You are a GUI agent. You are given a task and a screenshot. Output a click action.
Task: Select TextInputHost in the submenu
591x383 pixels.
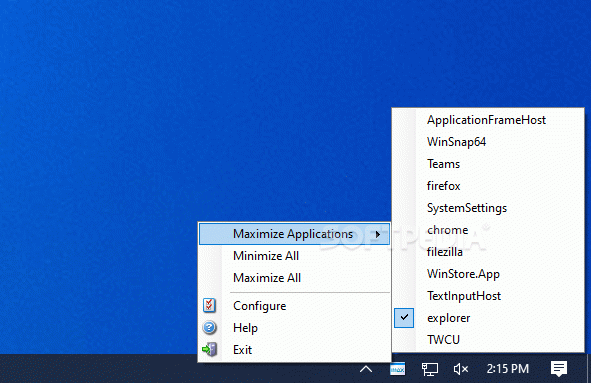pos(488,296)
